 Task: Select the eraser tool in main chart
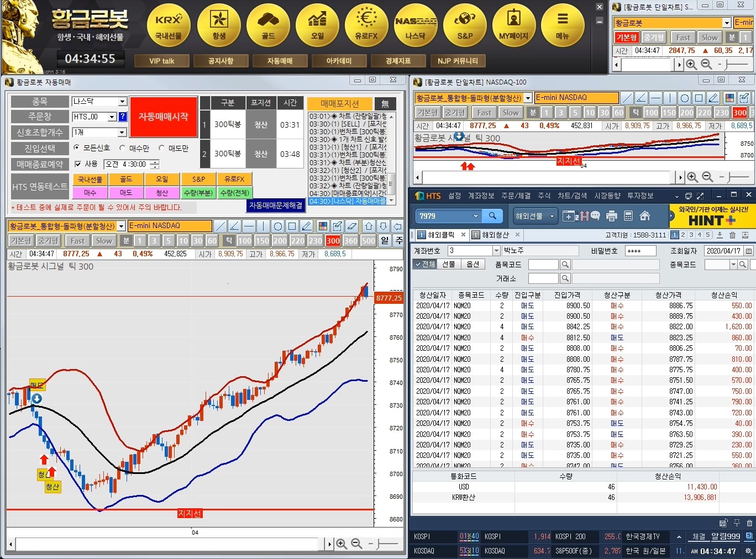(x=351, y=226)
